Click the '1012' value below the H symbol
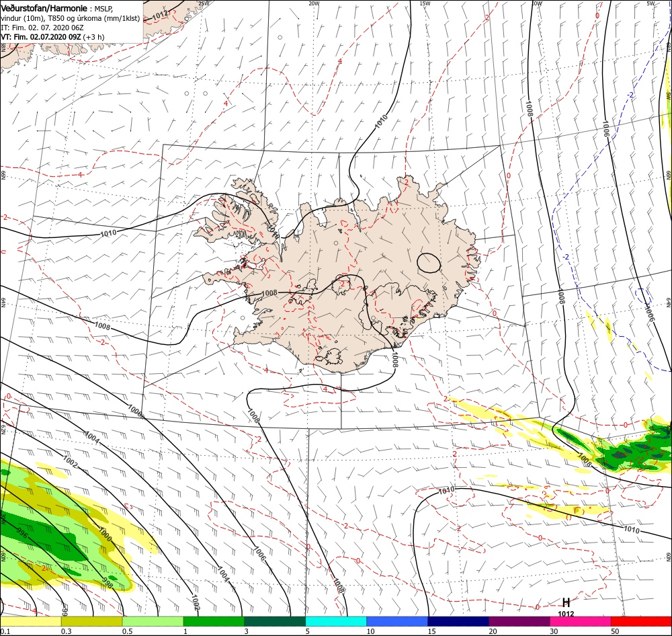 click(x=566, y=614)
